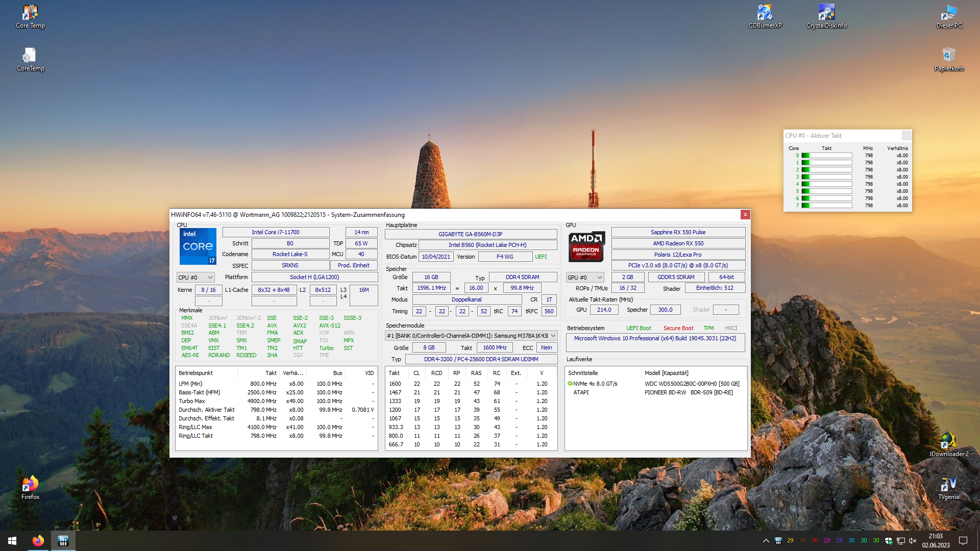
Task: Click the GIGABYTE GA-B560M-D3P mainboard field
Action: (470, 234)
